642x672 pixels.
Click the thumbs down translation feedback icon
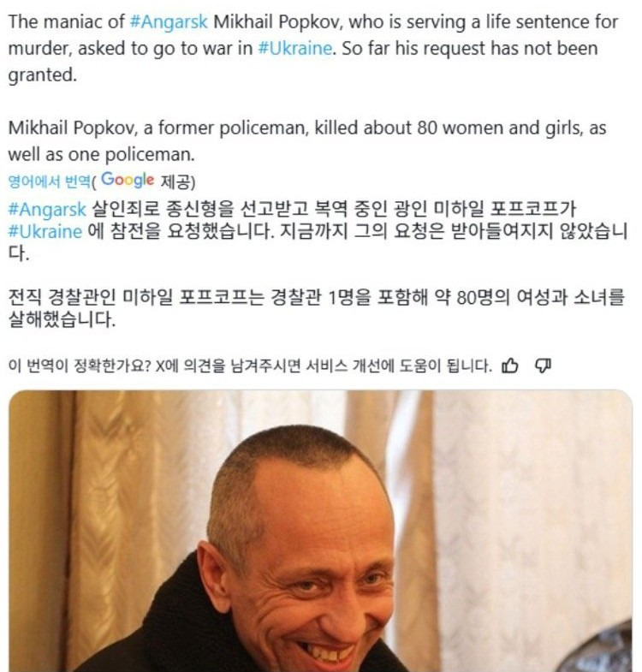[543, 366]
